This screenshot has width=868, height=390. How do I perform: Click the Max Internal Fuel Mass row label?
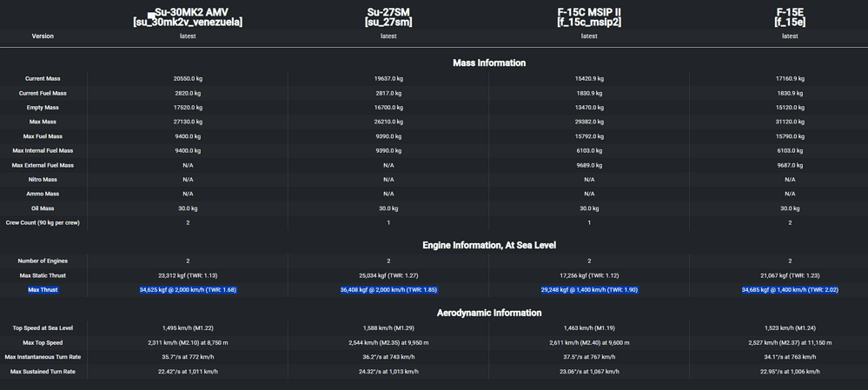coord(43,150)
